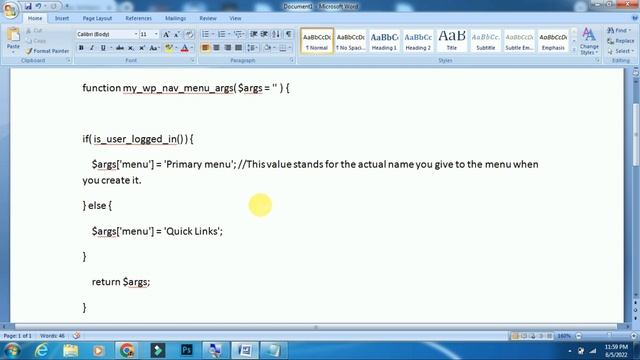This screenshot has height=360, width=640.
Task: Apply superscript formatting
Action: [142, 48]
